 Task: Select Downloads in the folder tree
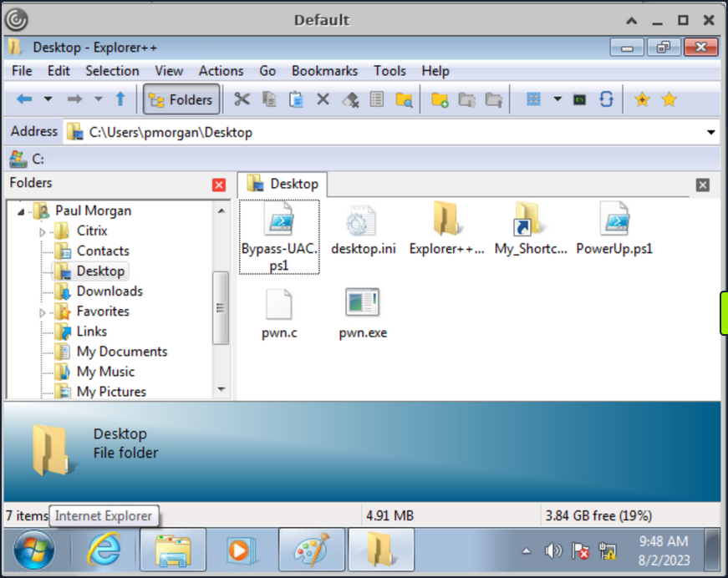point(107,291)
